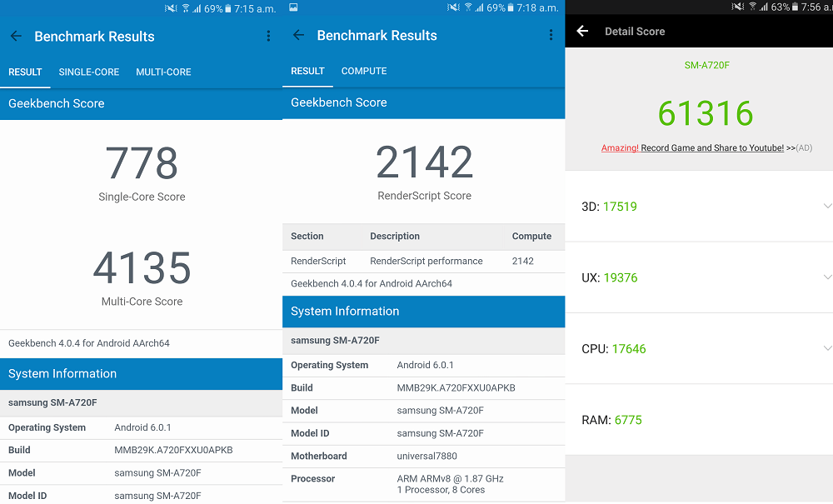Viewport: 833px width, 504px height.
Task: Tap the 778 single-core score number
Action: coord(142,163)
